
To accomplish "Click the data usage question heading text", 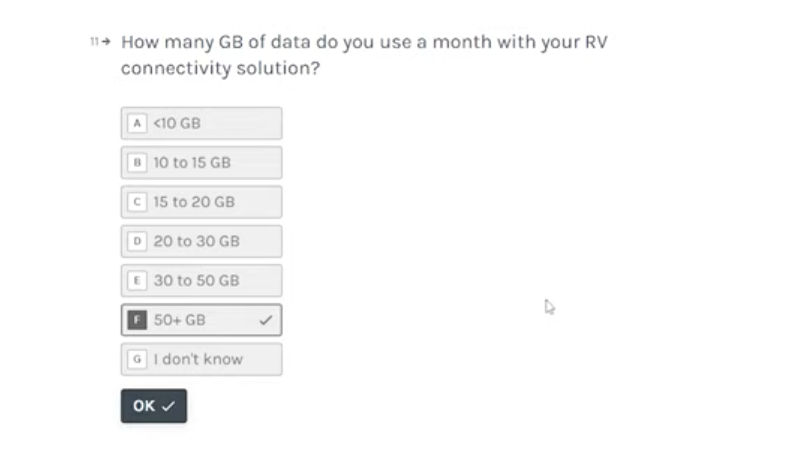I will point(364,55).
